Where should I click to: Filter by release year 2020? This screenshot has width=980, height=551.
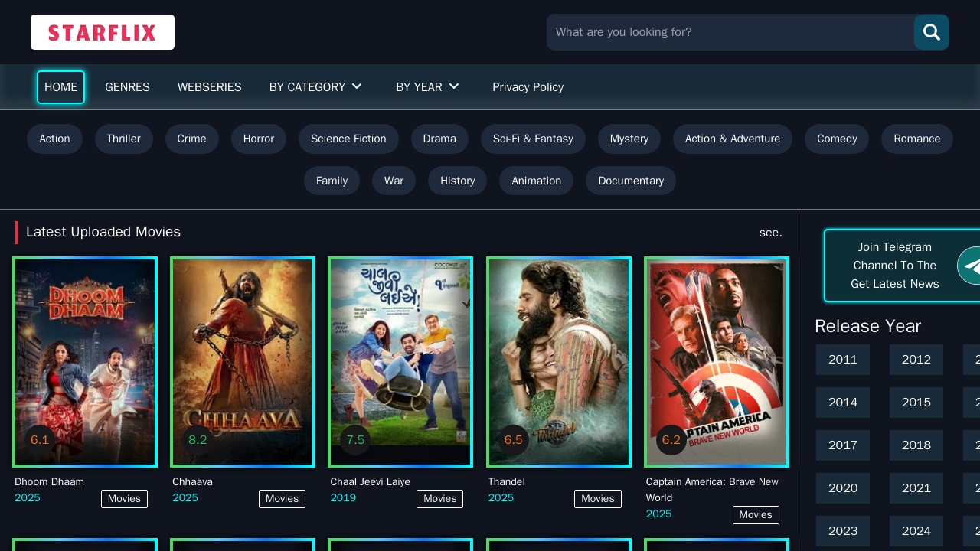(x=843, y=488)
